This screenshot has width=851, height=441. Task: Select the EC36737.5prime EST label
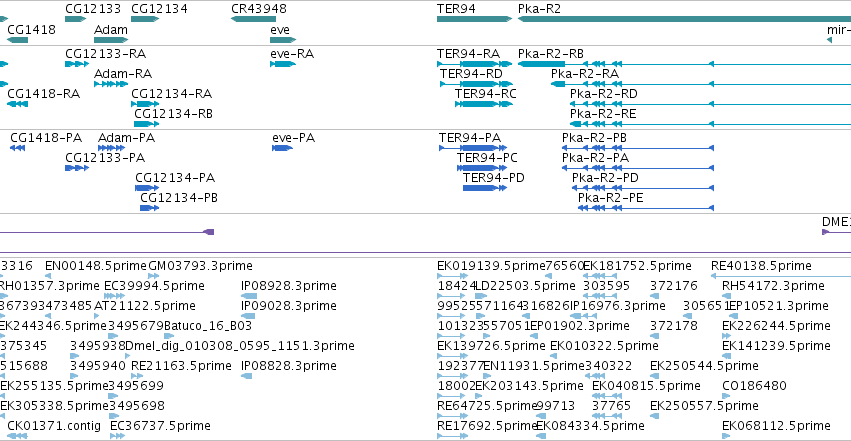click(160, 426)
